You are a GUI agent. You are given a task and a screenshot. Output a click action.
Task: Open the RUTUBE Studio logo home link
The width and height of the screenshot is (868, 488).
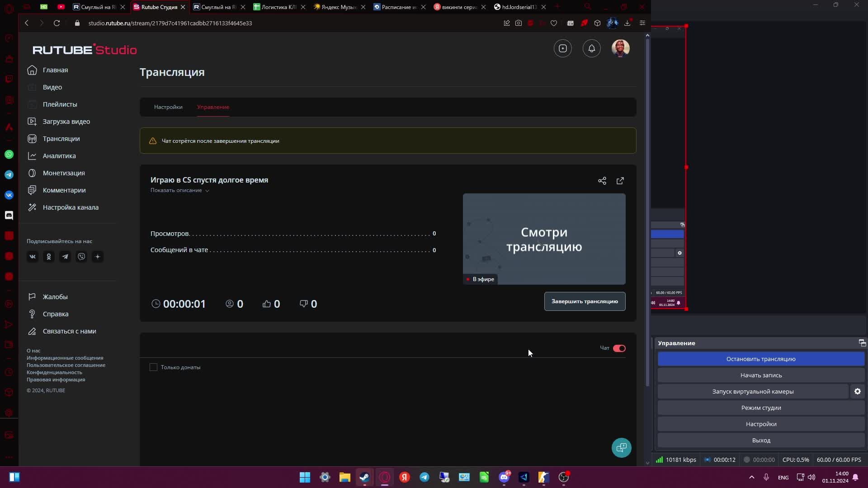coord(85,49)
